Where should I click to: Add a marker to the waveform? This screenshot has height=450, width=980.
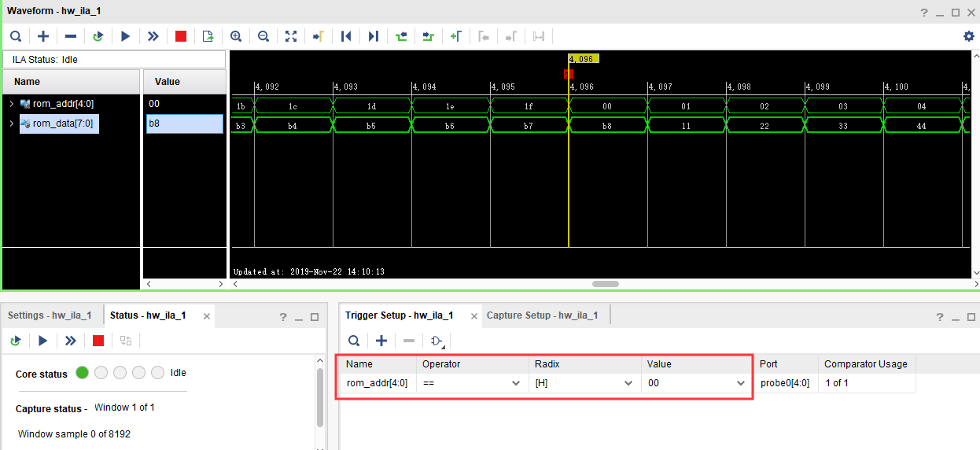click(455, 36)
